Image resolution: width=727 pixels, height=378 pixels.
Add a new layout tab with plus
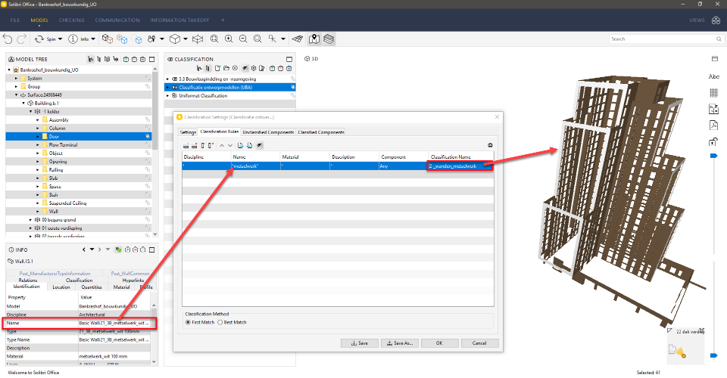pyautogui.click(x=223, y=20)
